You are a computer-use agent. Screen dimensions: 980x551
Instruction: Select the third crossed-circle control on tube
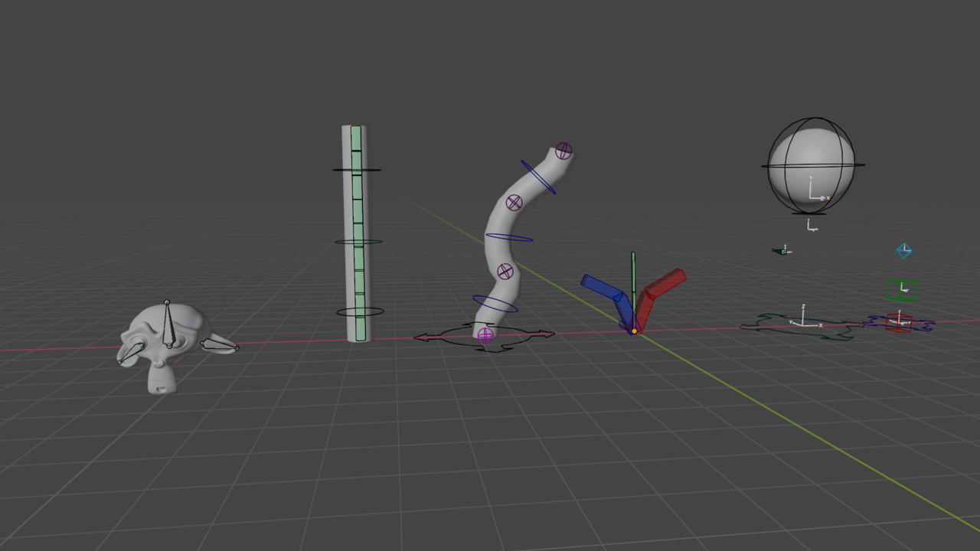point(505,271)
